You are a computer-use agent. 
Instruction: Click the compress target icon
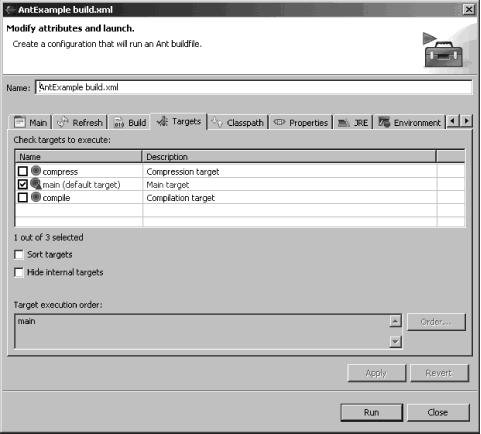click(x=36, y=171)
